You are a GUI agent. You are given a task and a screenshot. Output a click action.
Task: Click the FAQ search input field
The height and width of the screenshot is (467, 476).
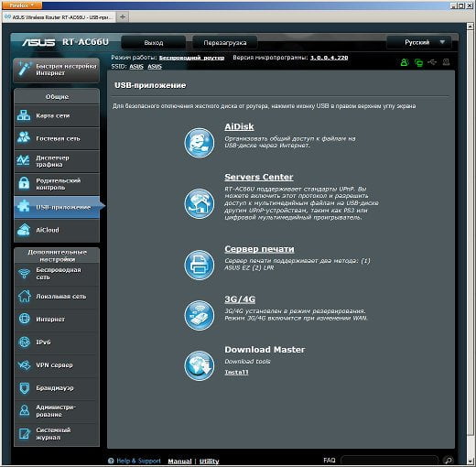(389, 461)
